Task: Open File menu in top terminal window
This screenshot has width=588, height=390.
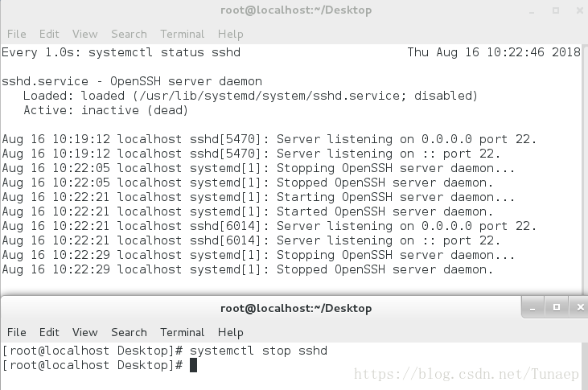Action: (x=17, y=34)
